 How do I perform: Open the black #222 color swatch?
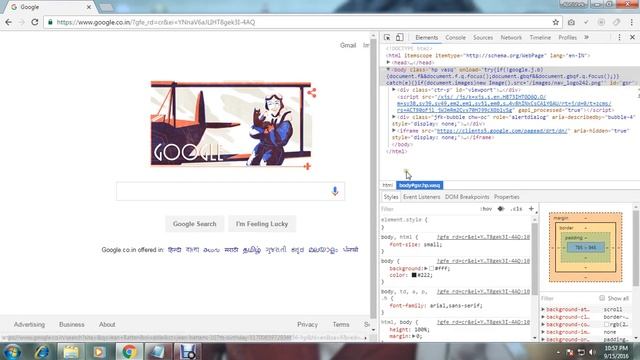(414, 275)
